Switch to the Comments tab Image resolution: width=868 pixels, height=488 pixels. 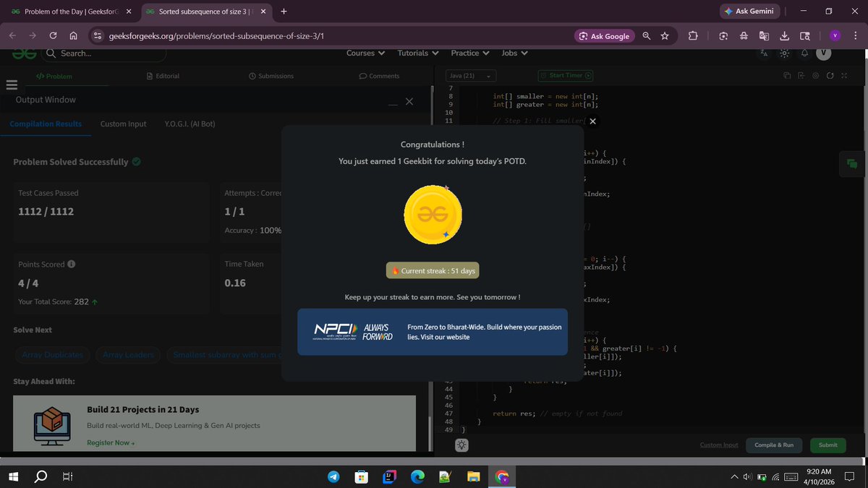[379, 76]
